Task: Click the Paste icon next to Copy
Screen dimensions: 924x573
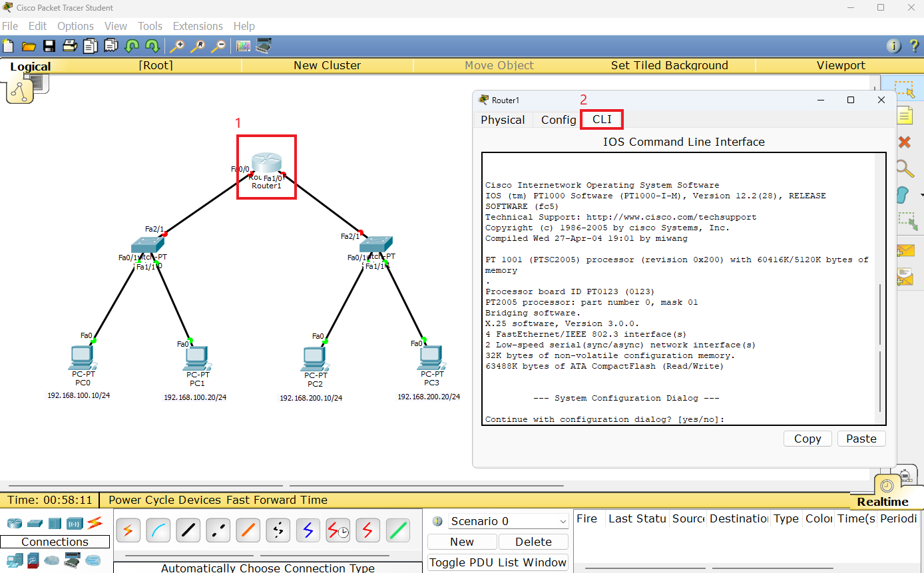Action: tap(111, 46)
